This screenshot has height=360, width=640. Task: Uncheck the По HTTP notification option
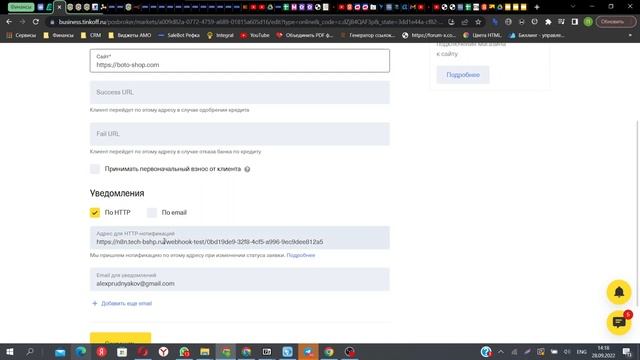(x=95, y=213)
